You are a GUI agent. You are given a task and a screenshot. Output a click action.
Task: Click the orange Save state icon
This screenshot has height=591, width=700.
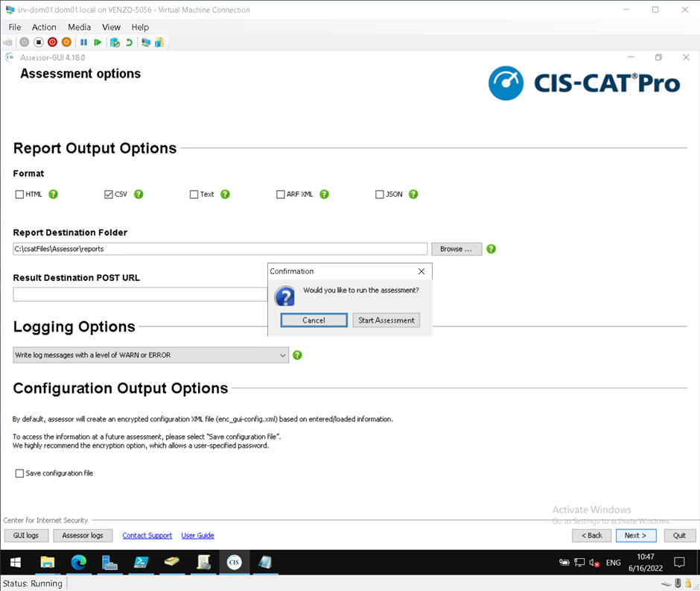(x=66, y=42)
